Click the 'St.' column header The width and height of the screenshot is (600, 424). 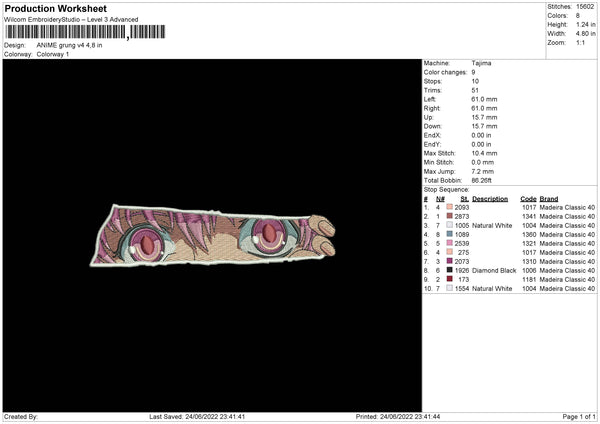(x=465, y=199)
